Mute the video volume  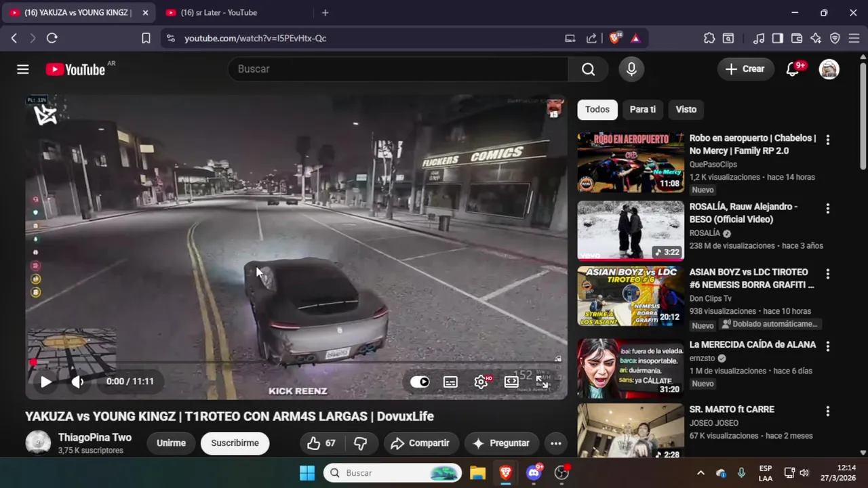click(x=78, y=382)
